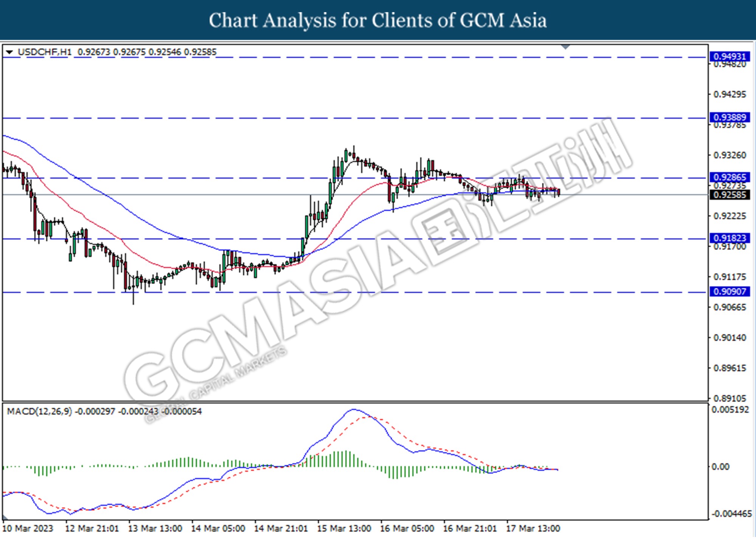Viewport: 756px width, 540px height.
Task: Click the 16 Mar 05:00 time label
Action: point(407,528)
